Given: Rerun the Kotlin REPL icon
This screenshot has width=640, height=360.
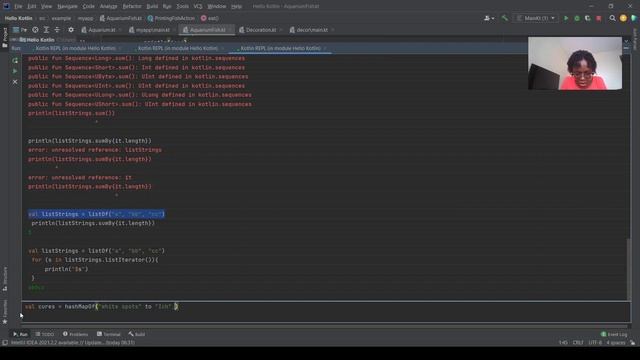Looking at the screenshot, I should click(x=15, y=60).
